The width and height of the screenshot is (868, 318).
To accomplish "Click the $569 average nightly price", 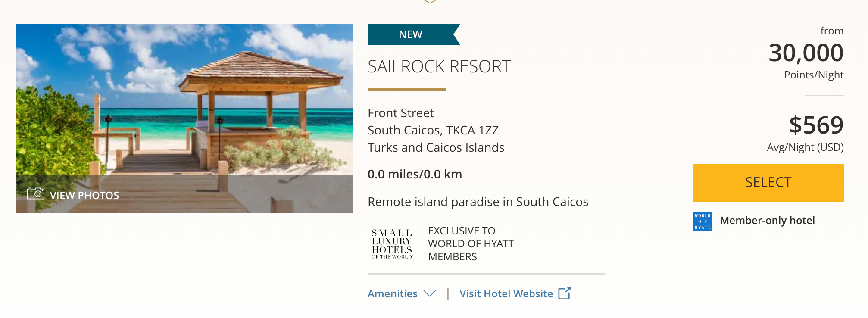I will click(x=816, y=125).
